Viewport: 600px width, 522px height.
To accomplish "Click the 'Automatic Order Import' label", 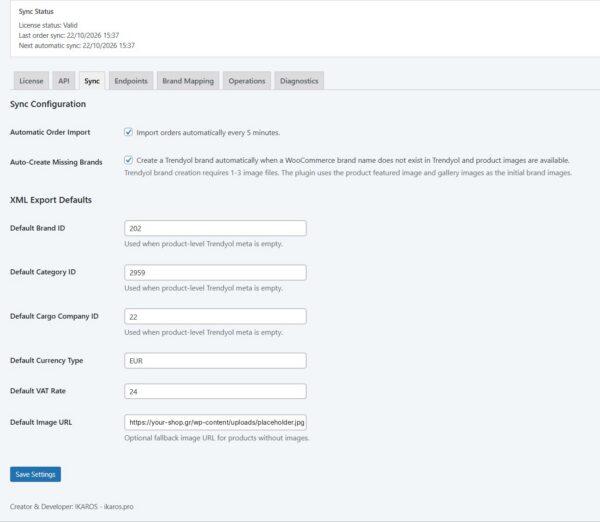I will [x=50, y=132].
